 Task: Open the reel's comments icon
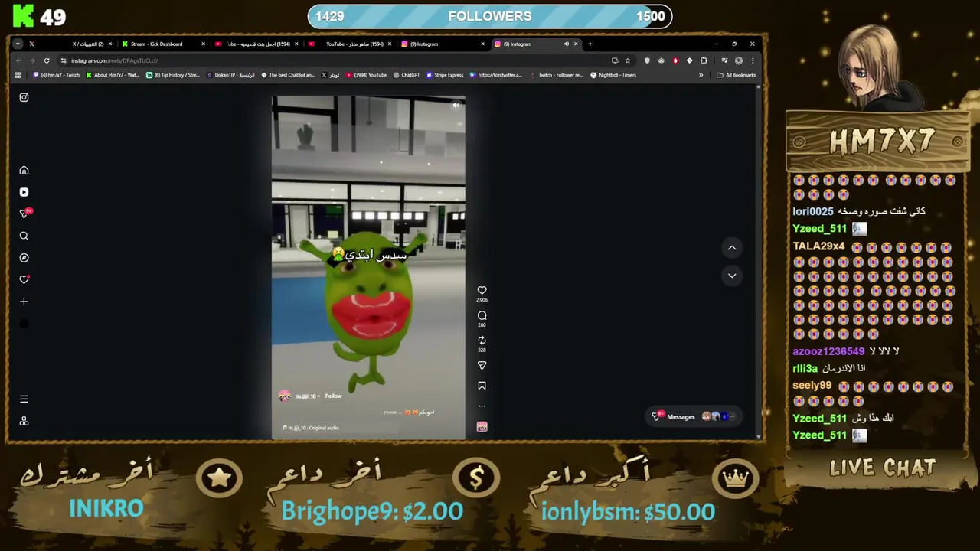pyautogui.click(x=482, y=315)
